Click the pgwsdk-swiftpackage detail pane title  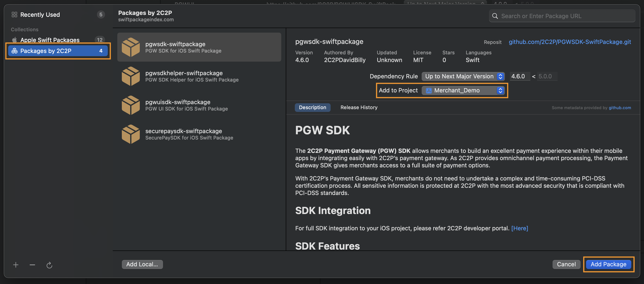(329, 41)
